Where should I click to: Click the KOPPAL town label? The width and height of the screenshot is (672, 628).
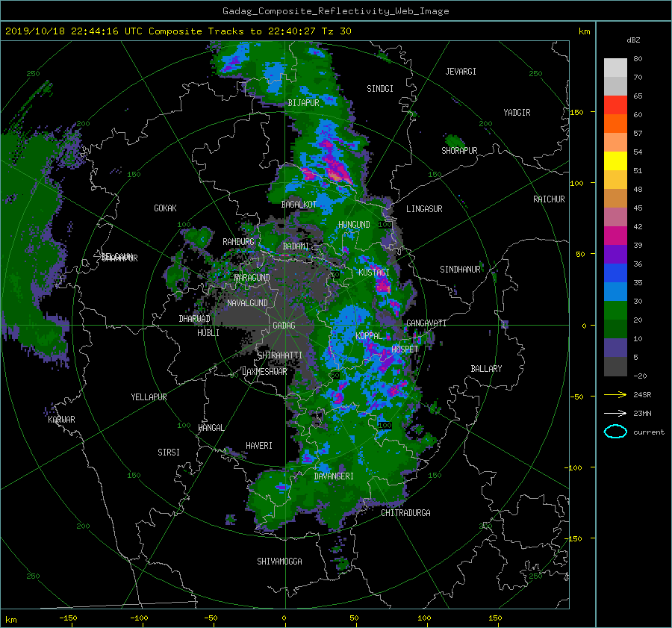[x=369, y=335]
